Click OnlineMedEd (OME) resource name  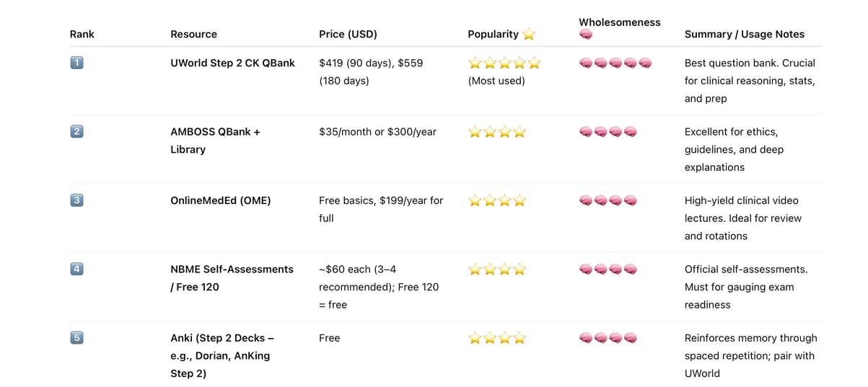coord(220,200)
